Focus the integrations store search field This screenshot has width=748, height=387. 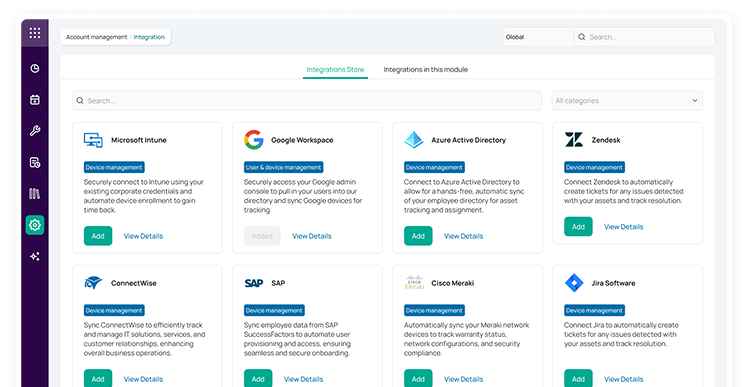point(307,101)
